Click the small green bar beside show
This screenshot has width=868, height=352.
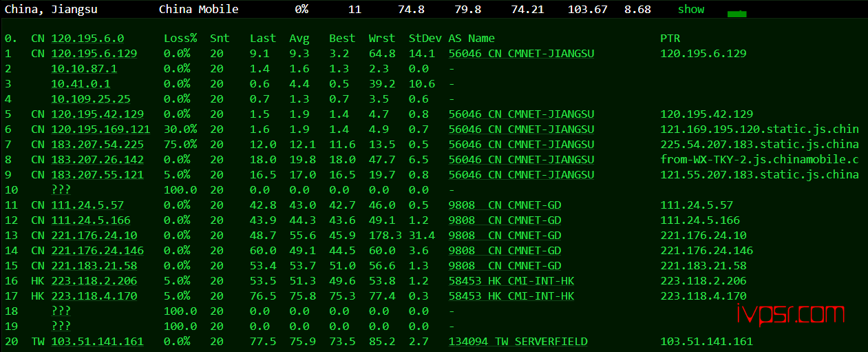(x=737, y=14)
